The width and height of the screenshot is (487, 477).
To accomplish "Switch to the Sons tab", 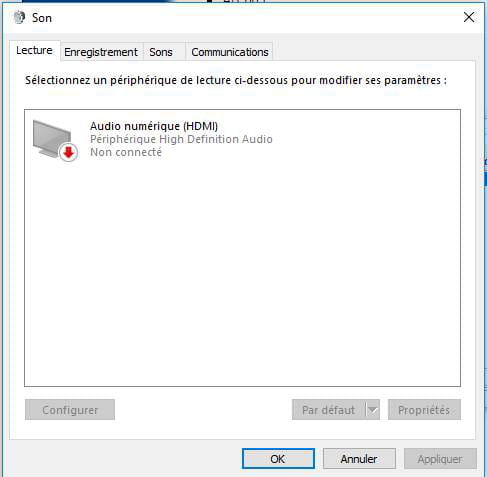I will pos(161,52).
